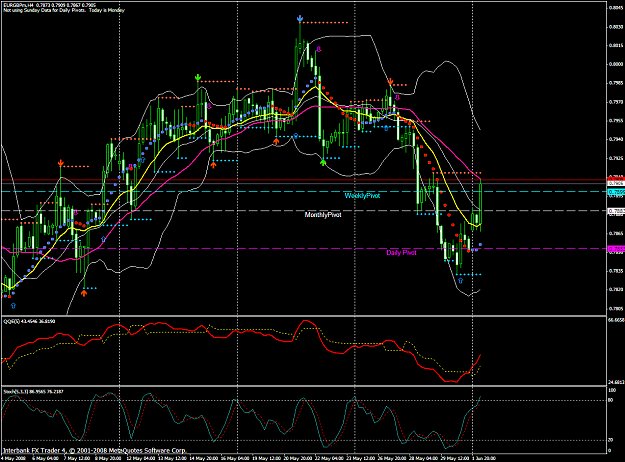
Task: Select the Daily Pivot label
Action: (401, 253)
